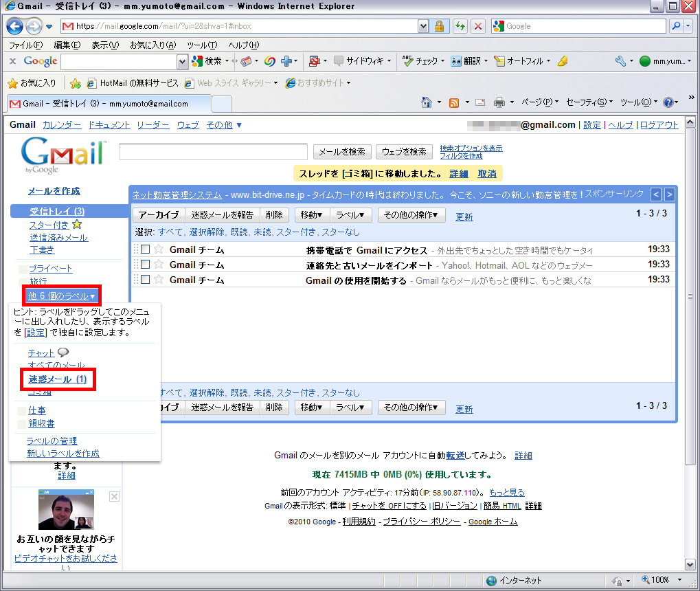Close the video chat promo box
700x591 pixels.
coord(114,497)
